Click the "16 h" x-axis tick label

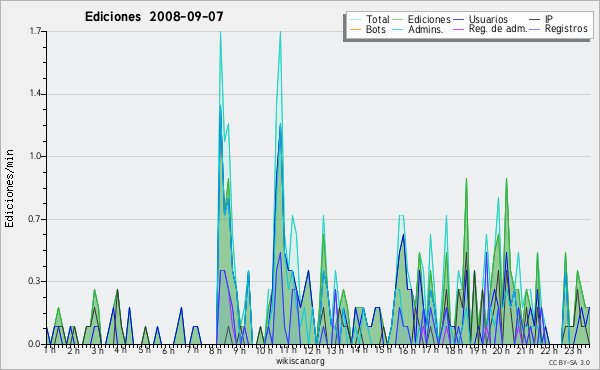pos(407,350)
